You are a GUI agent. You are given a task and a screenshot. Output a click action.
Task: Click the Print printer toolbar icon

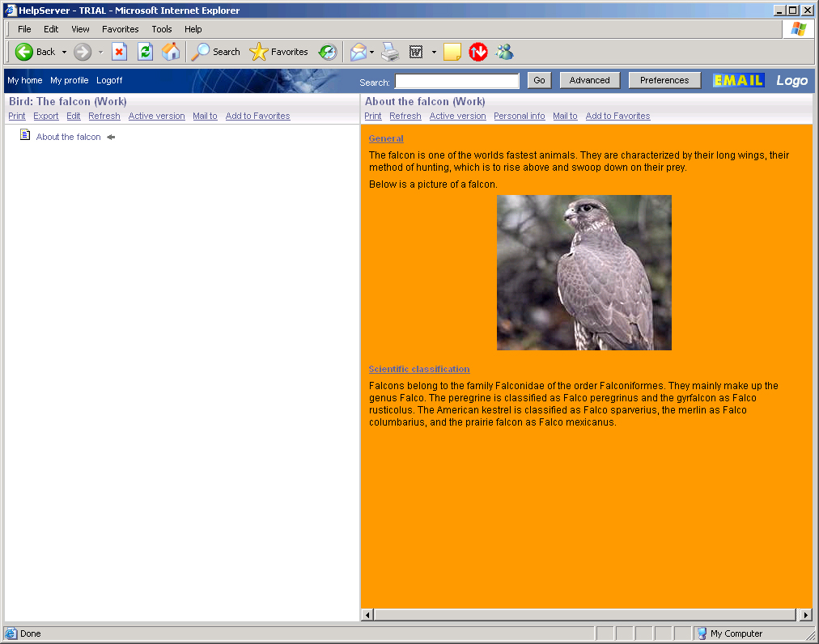[x=389, y=52]
